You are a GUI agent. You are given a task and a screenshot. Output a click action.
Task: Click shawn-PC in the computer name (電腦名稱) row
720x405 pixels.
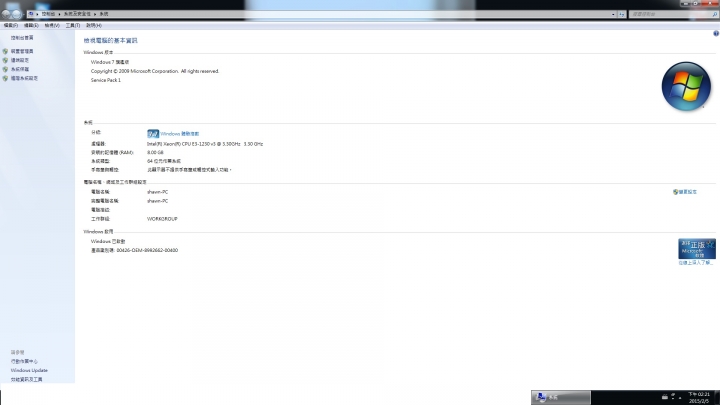click(x=158, y=192)
